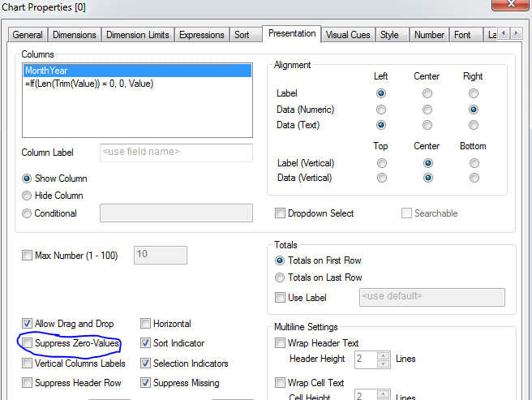The width and height of the screenshot is (532, 400).
Task: Open the Dimensions tab
Action: point(75,35)
